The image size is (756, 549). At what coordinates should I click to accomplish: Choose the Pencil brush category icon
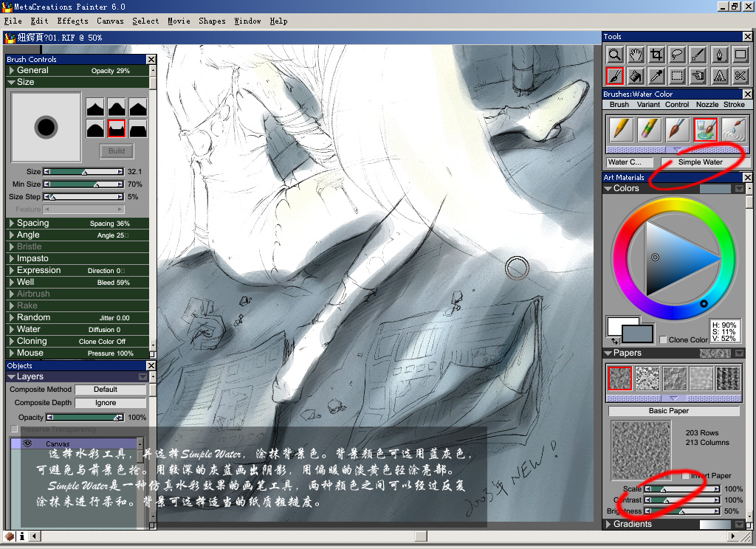[621, 129]
